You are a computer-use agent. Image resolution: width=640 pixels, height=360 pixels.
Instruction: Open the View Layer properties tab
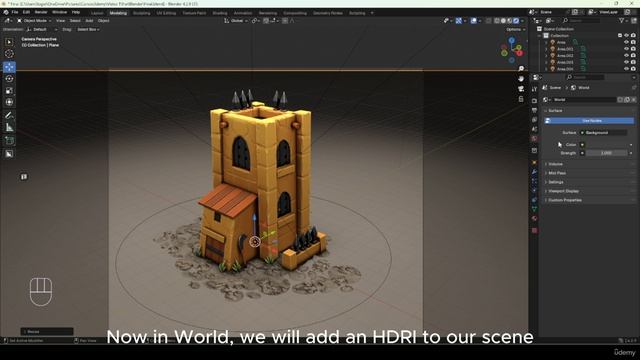point(534,120)
